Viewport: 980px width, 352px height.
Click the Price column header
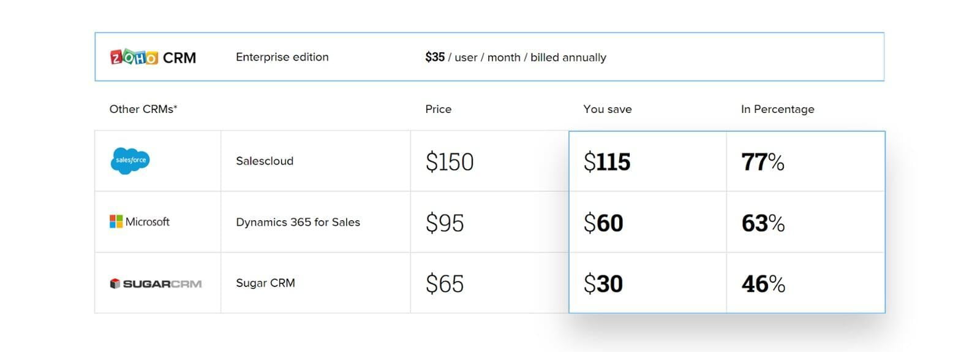click(x=438, y=109)
